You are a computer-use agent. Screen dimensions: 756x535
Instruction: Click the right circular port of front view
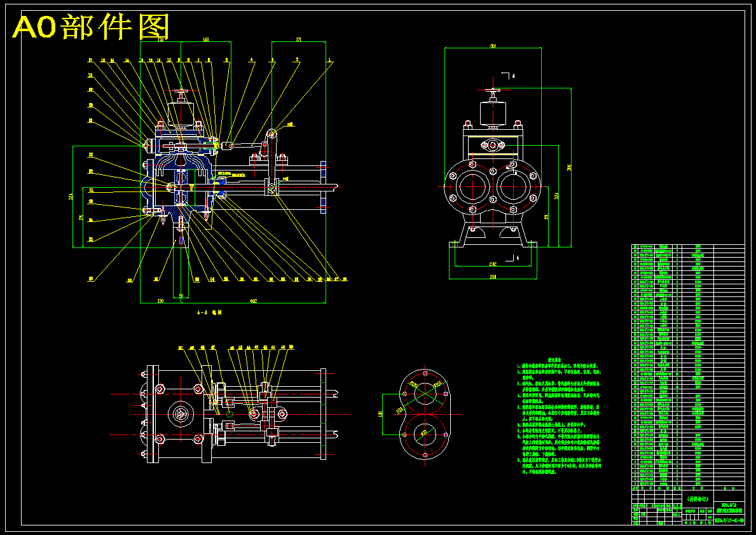pos(514,186)
